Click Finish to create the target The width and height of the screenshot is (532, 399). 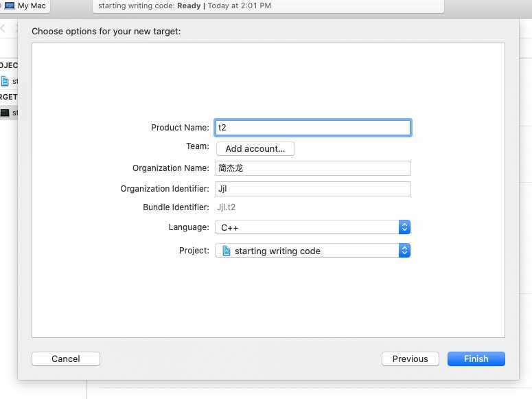[x=476, y=359]
